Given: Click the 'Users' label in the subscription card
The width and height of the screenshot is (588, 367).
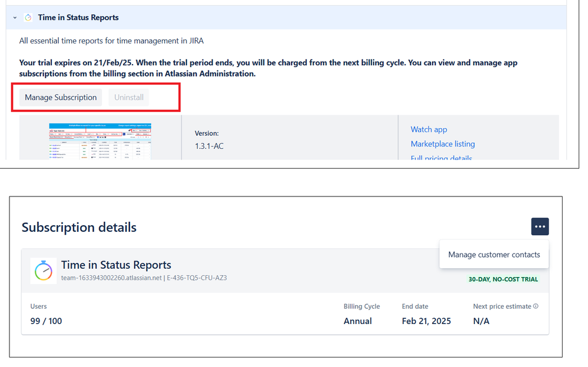Looking at the screenshot, I should 39,306.
